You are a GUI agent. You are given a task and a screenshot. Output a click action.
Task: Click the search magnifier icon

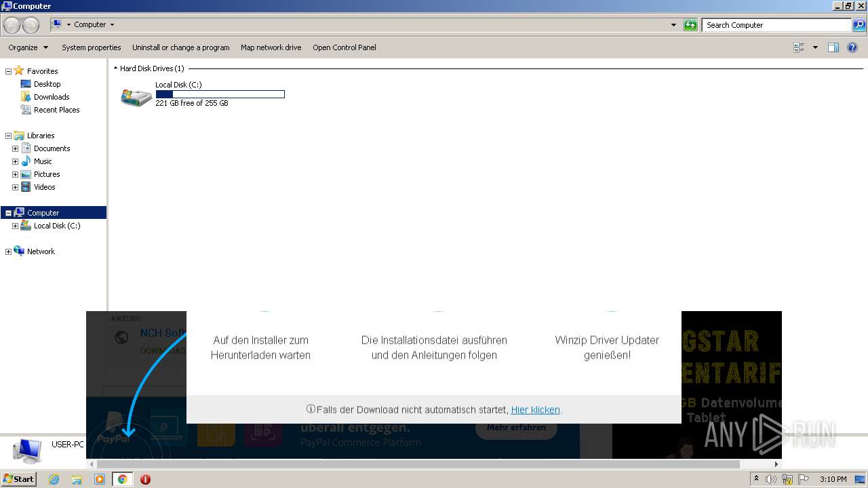pos(859,25)
